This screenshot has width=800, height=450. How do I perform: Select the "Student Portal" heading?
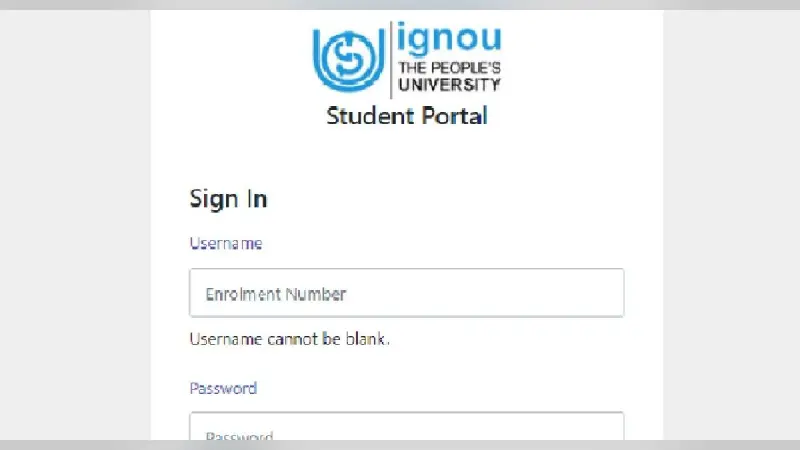click(407, 116)
